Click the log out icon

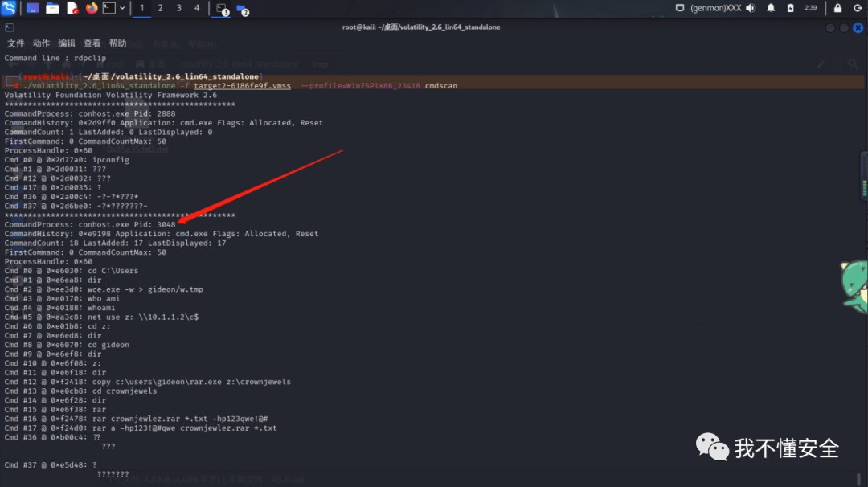tap(858, 8)
